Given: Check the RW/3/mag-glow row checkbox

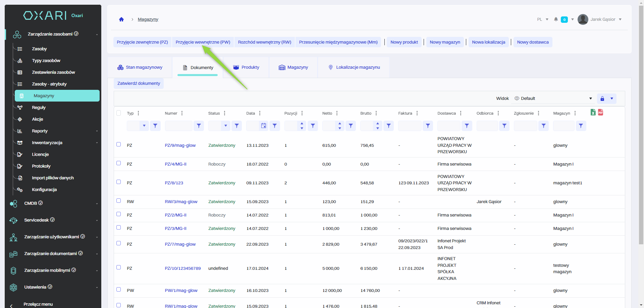Looking at the screenshot, I should [x=118, y=201].
